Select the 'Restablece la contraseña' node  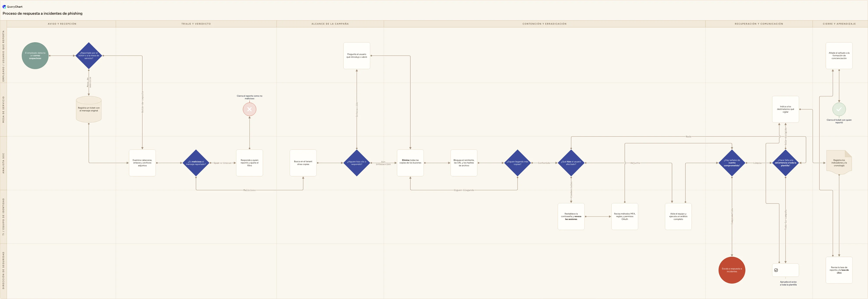(x=571, y=216)
